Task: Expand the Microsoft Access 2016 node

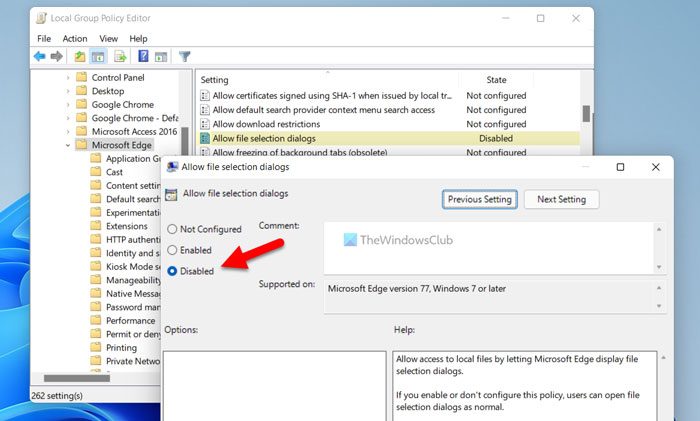Action: click(x=68, y=132)
